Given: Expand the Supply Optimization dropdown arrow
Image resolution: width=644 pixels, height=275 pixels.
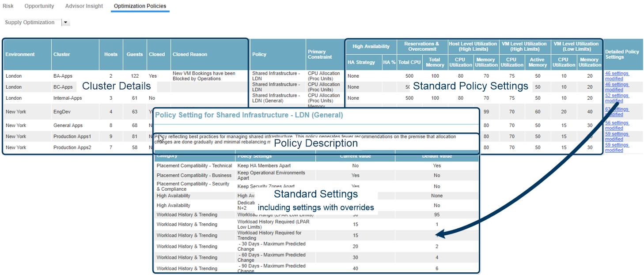Looking at the screenshot, I should tap(65, 23).
